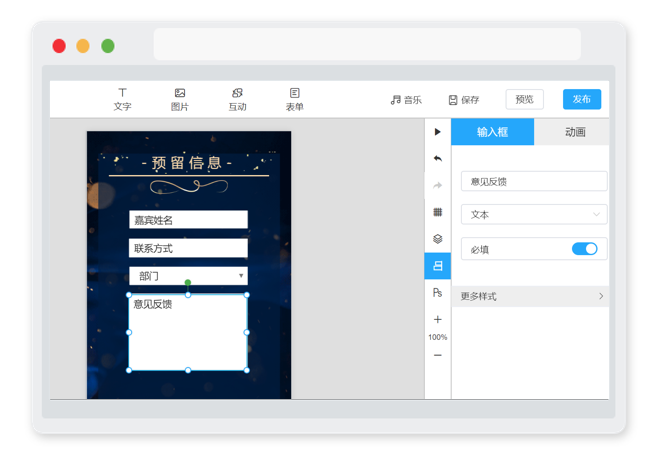Toggle the grid icon in sidebar
The image size is (660, 461).
tap(438, 212)
